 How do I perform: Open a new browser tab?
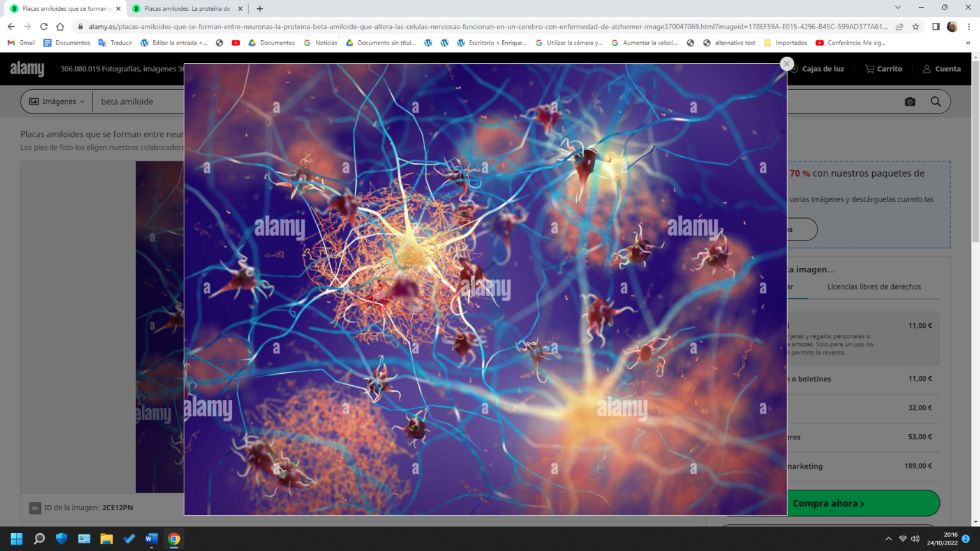(x=259, y=8)
